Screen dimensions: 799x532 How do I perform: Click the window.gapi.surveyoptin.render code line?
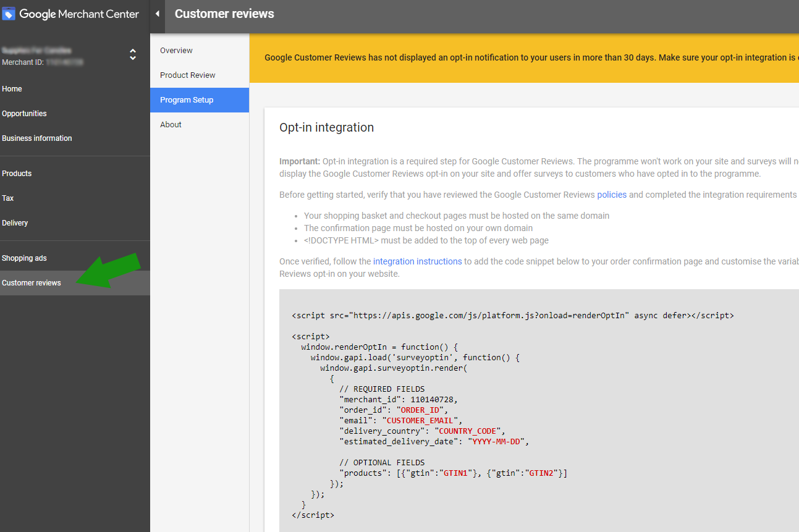(x=394, y=368)
